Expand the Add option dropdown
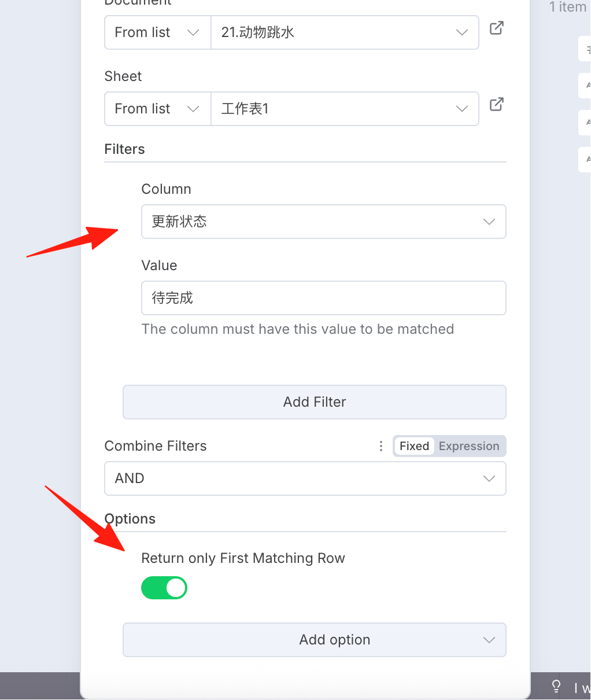 (x=315, y=640)
